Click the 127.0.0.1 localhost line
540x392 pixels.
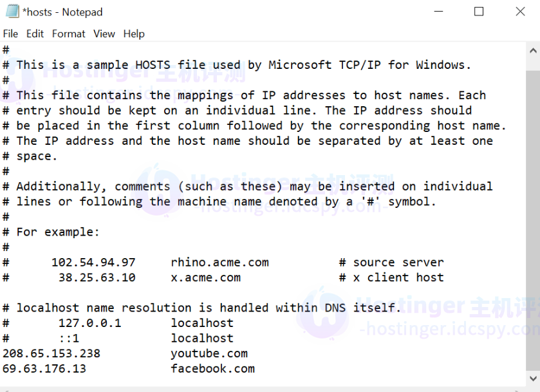(x=118, y=323)
